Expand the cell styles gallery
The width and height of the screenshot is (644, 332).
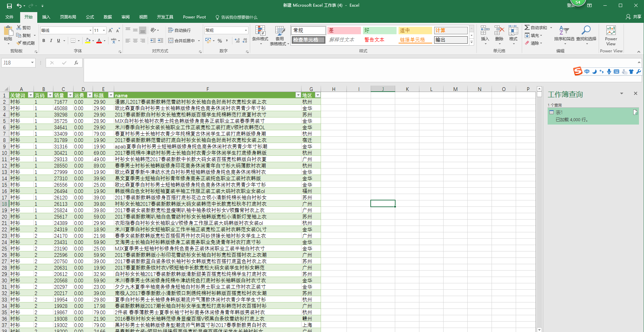tap(471, 42)
